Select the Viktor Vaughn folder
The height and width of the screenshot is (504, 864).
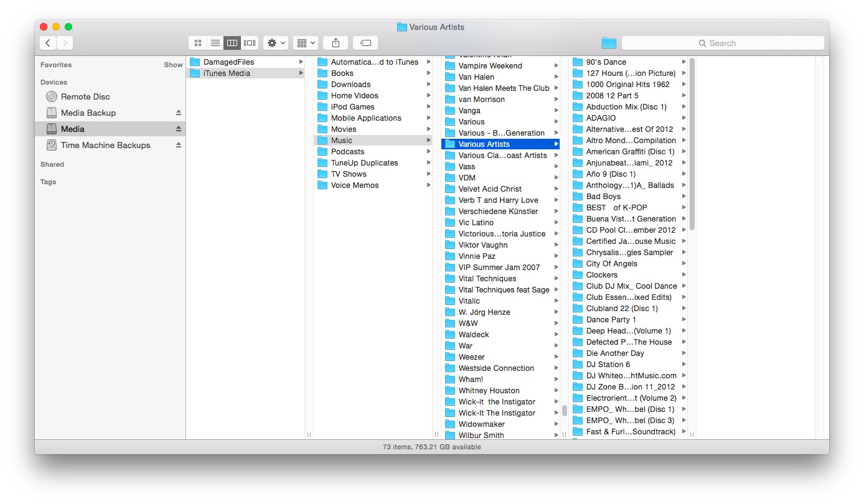pos(500,245)
